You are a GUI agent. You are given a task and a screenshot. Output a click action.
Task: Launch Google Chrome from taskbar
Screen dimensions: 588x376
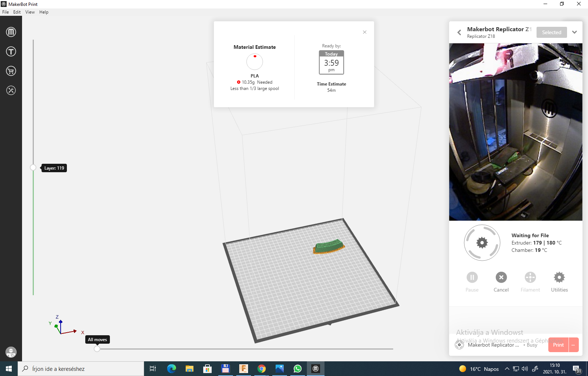click(261, 369)
